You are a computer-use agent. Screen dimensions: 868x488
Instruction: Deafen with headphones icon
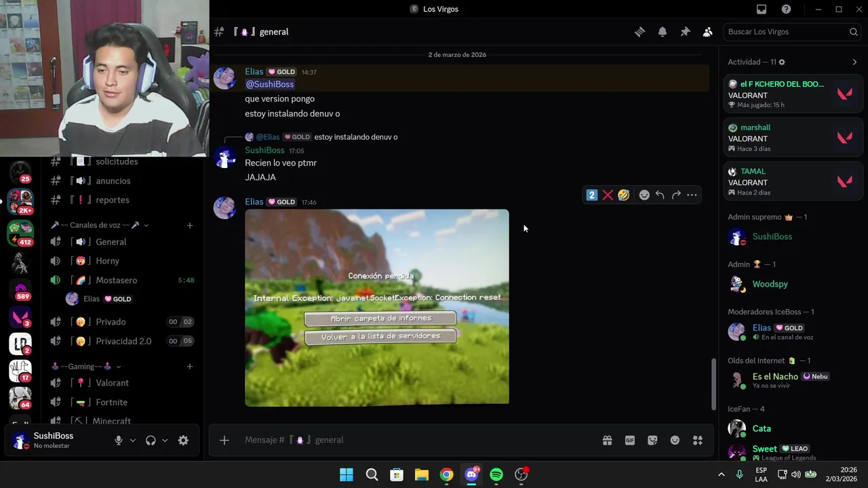click(x=151, y=441)
